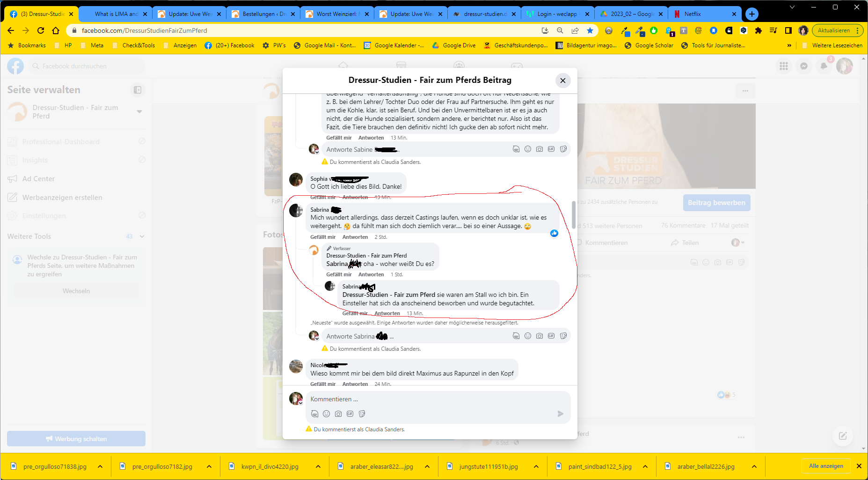Open the Google Drive bookmark
This screenshot has width=868, height=480.
(x=459, y=45)
